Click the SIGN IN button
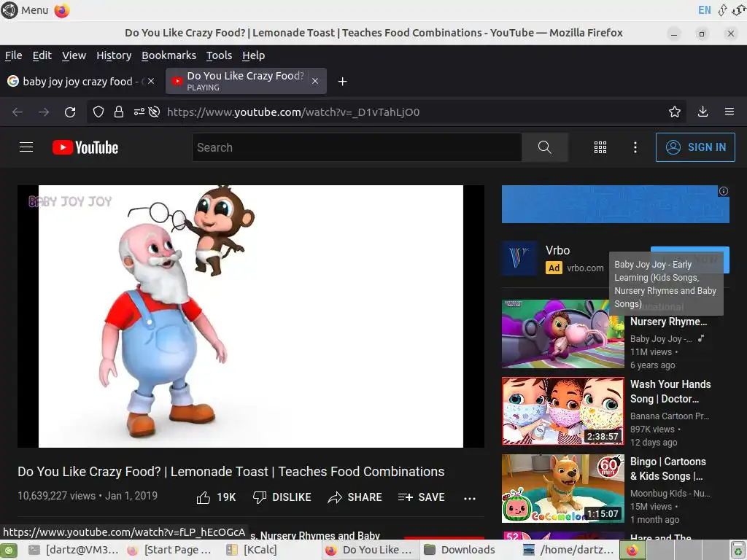 click(695, 147)
